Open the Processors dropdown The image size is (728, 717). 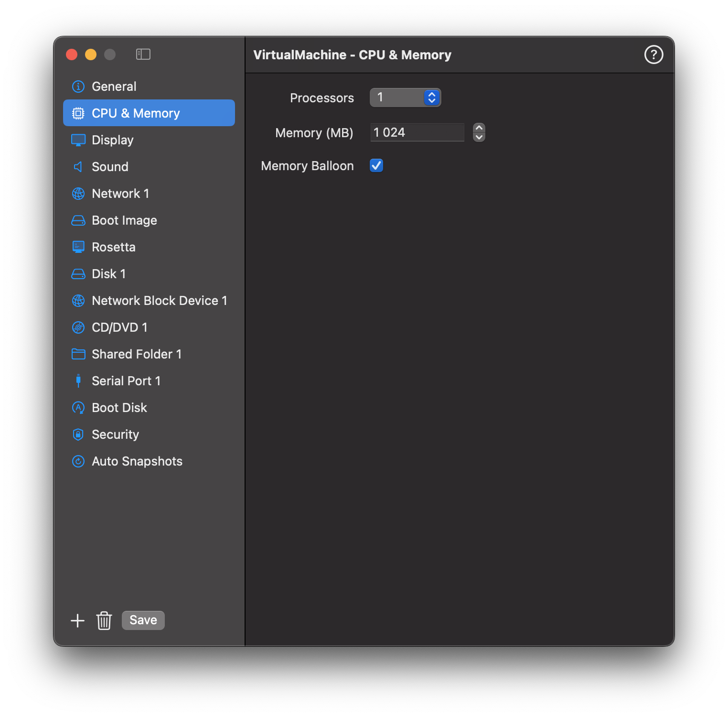tap(430, 97)
